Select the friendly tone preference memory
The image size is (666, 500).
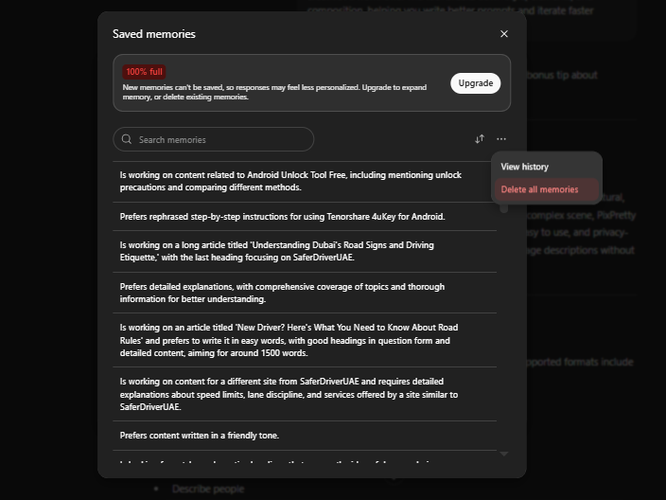click(200, 435)
